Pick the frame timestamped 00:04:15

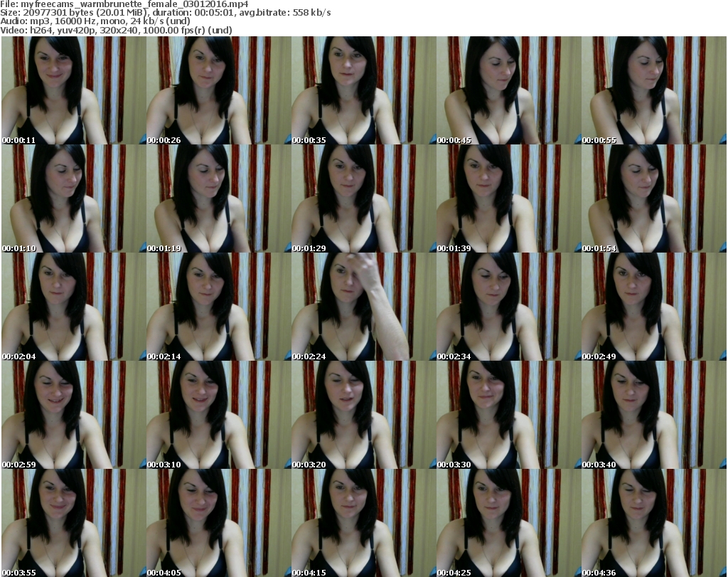[x=364, y=523]
